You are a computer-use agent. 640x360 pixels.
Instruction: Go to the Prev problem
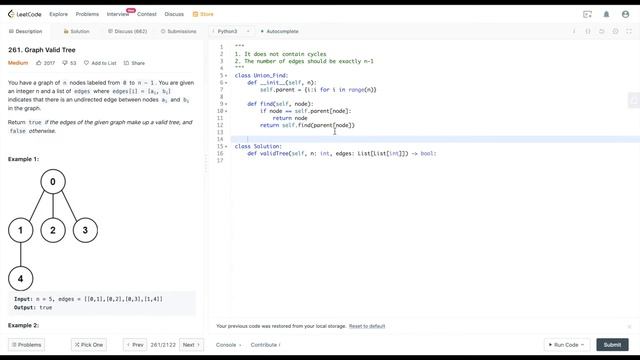135,345
